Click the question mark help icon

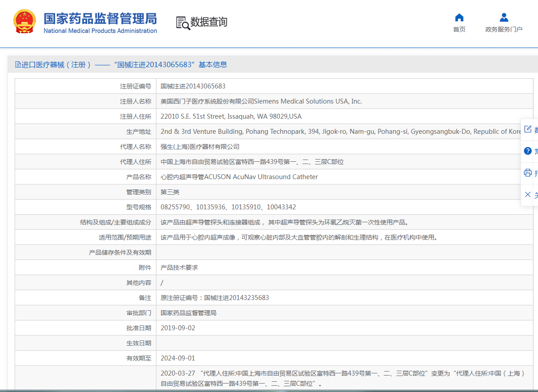click(528, 151)
